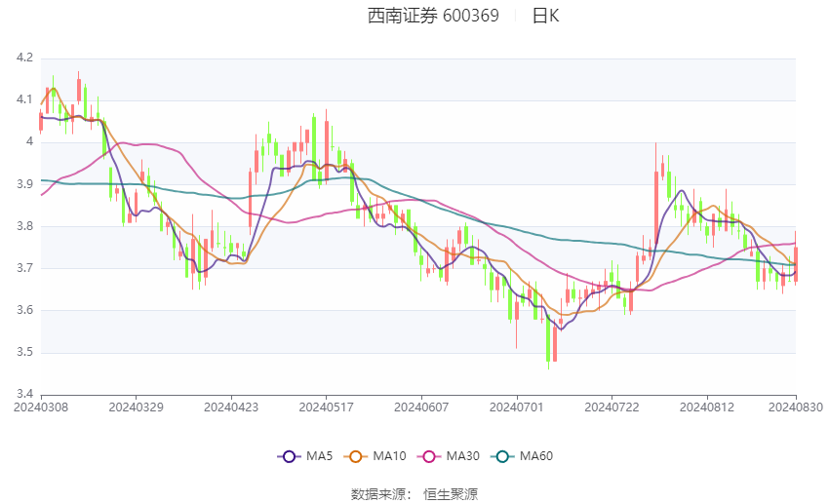Select the 20240701 x-axis tick label

pyautogui.click(x=517, y=407)
